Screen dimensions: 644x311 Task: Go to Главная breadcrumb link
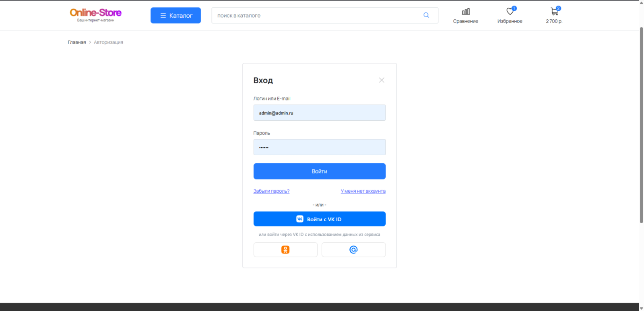pyautogui.click(x=76, y=42)
